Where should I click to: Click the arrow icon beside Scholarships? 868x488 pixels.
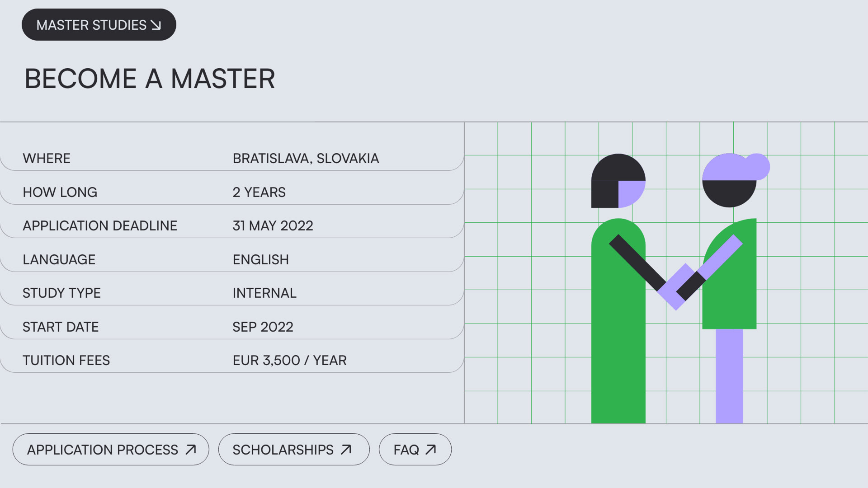click(346, 450)
